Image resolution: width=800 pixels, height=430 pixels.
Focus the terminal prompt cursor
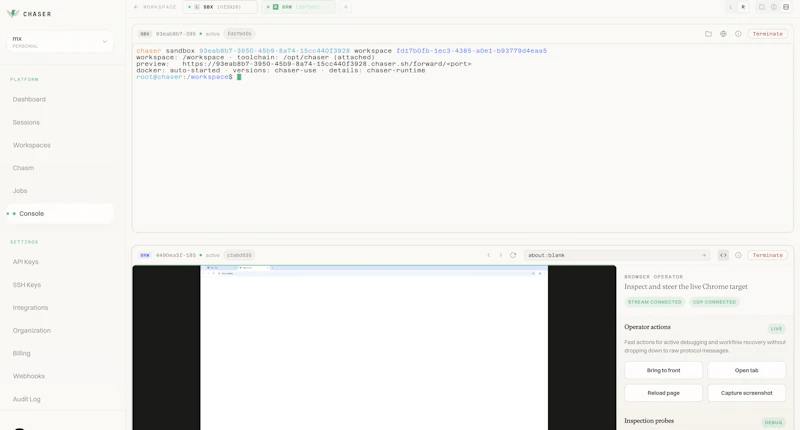239,77
